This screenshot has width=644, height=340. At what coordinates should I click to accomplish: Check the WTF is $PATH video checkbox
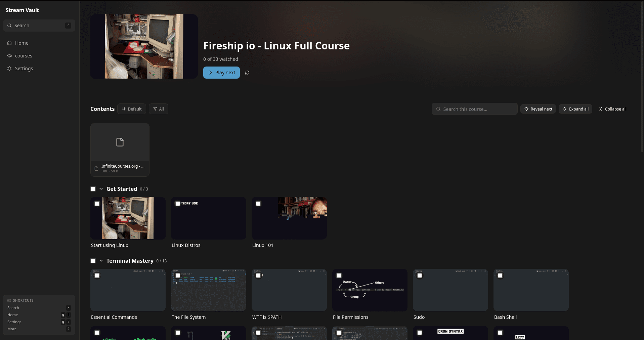(x=258, y=275)
